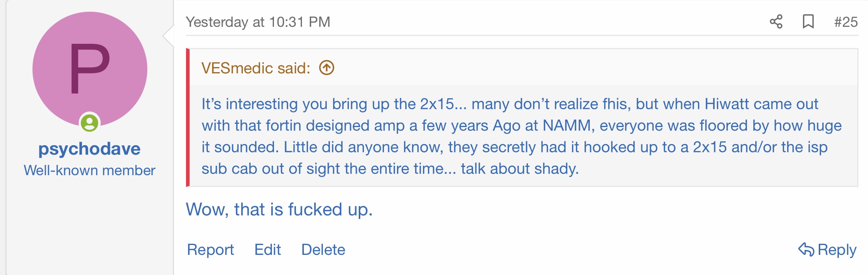868x275 pixels.
Task: Report this post
Action: 210,250
